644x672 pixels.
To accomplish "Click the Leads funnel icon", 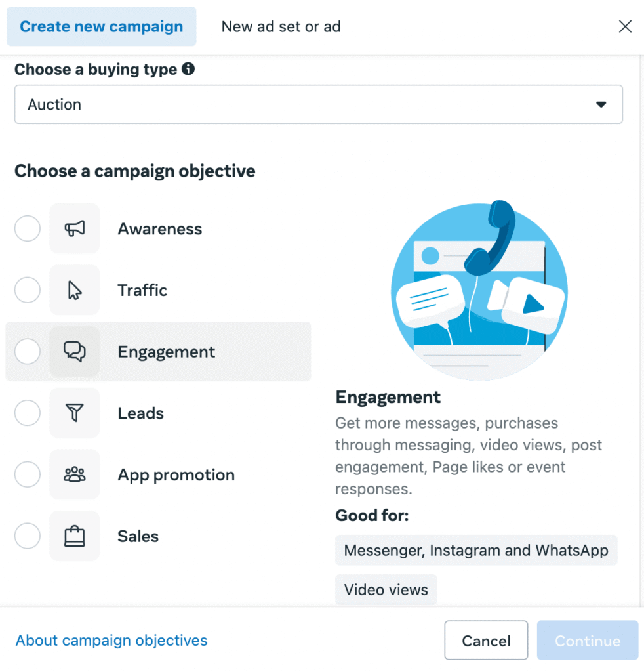I will point(75,413).
